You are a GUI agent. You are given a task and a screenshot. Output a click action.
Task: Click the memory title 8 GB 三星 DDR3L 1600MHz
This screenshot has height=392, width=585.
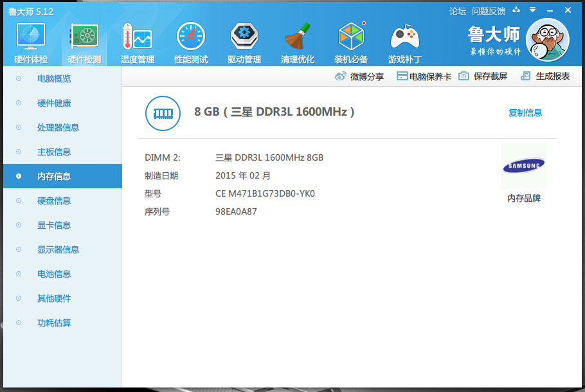pos(274,112)
